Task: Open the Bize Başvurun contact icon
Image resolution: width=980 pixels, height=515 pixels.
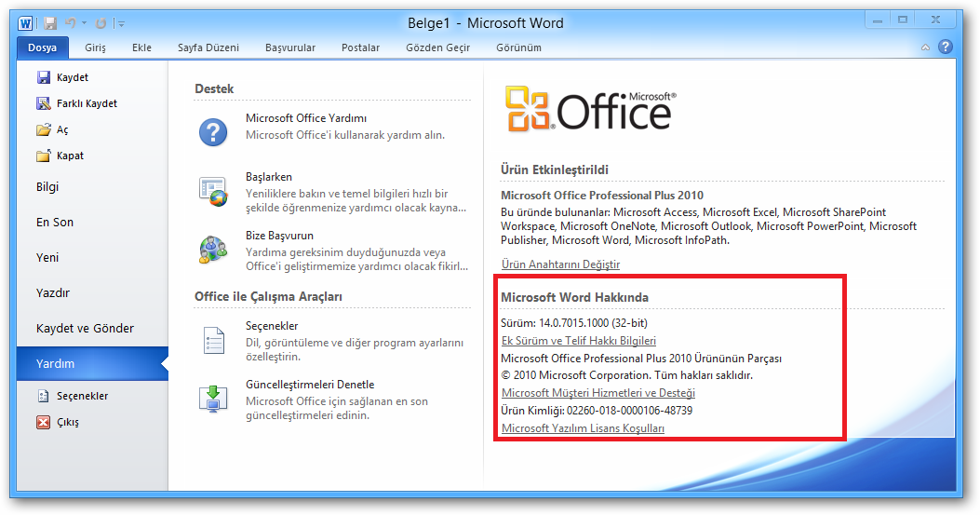Action: 213,249
